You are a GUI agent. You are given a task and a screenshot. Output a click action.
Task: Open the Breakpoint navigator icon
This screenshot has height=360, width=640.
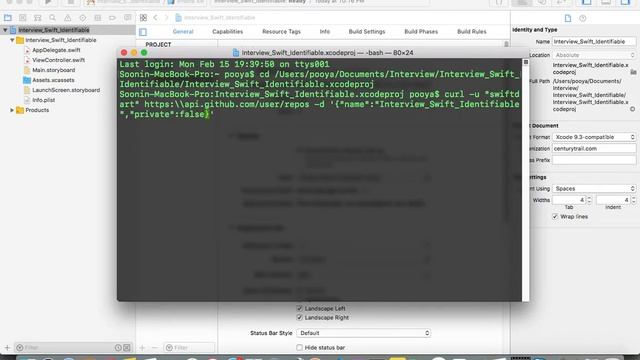[112, 18]
